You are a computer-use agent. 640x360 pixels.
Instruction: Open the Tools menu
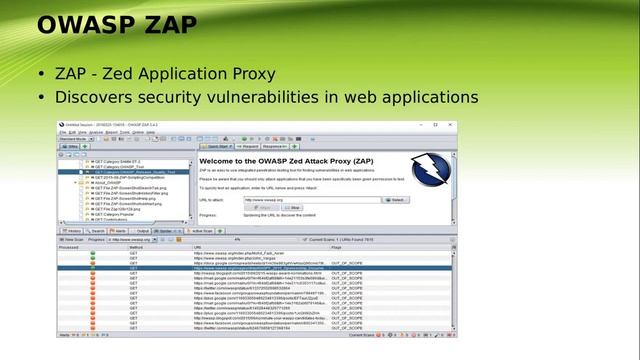[125, 133]
